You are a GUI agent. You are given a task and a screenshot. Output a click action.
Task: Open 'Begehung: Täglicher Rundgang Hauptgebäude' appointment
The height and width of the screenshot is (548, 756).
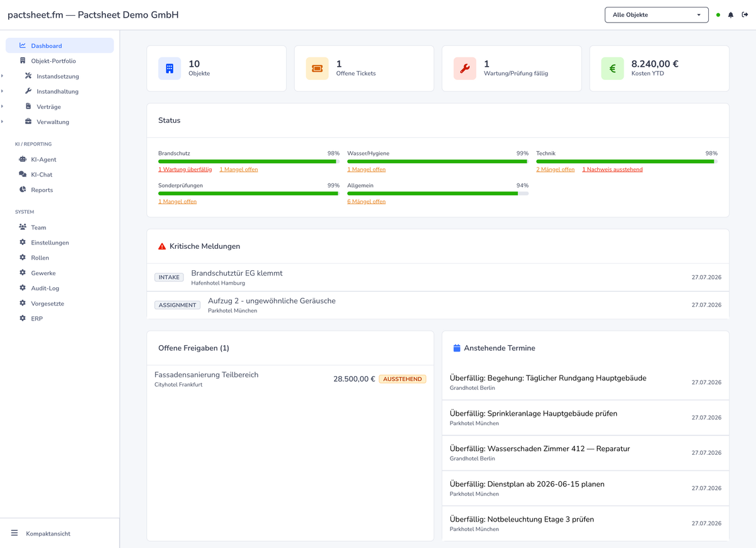tap(585, 382)
